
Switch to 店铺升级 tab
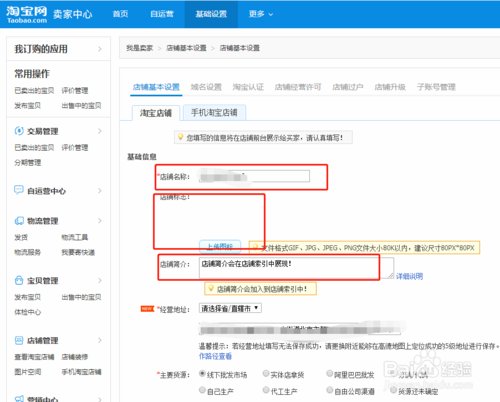tap(390, 87)
